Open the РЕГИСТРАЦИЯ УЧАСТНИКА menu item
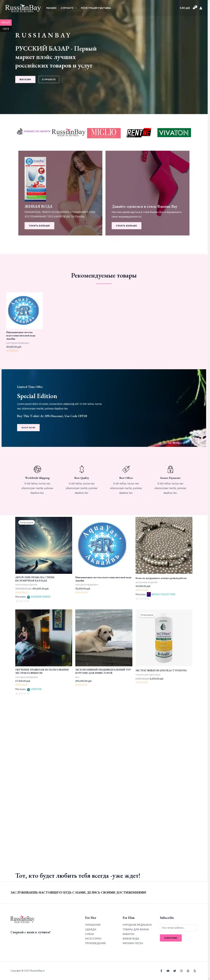This screenshot has width=210, height=980. pos(96,8)
